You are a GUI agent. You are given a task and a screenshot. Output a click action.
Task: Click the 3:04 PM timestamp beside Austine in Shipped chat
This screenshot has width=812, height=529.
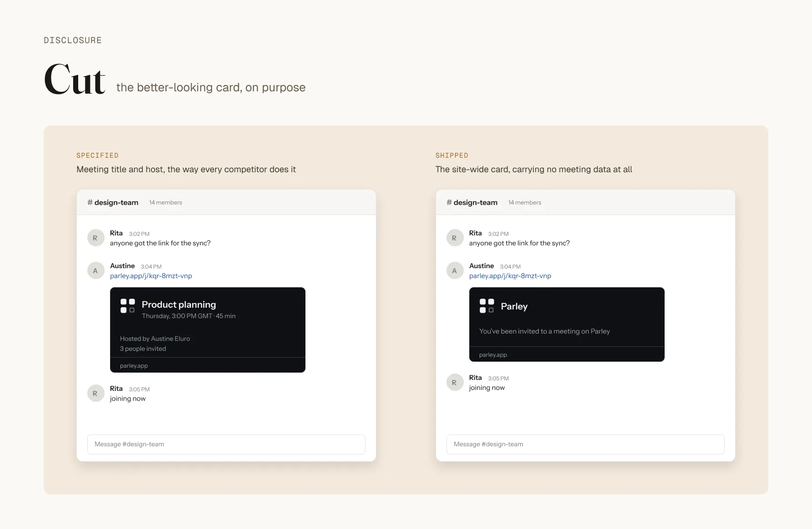tap(510, 266)
